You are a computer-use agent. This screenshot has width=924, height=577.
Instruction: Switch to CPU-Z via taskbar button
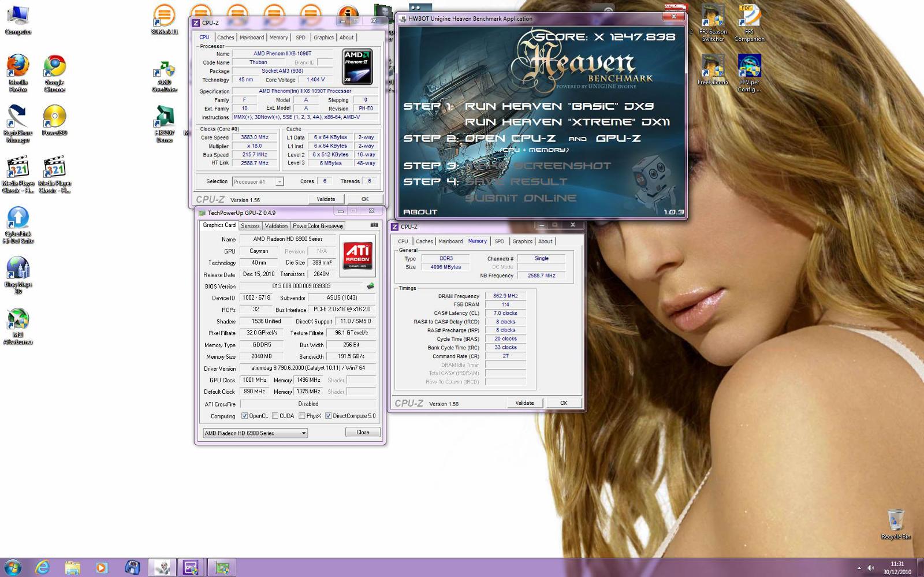tap(191, 568)
